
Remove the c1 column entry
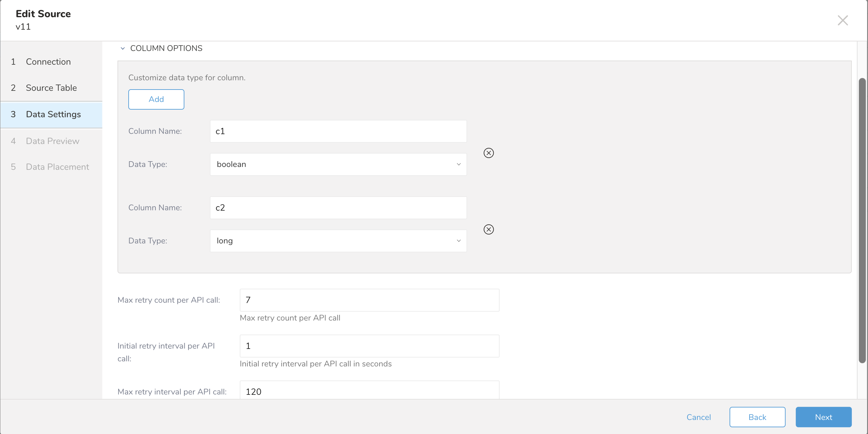tap(488, 153)
